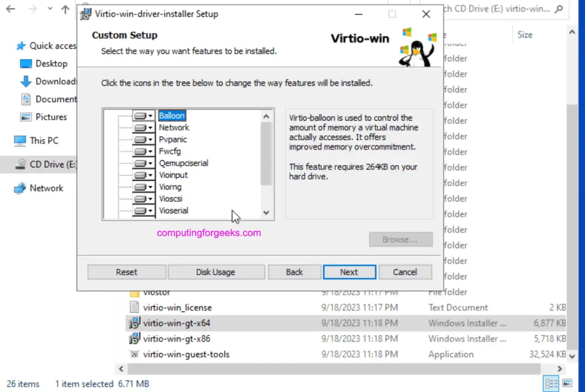The height and width of the screenshot is (392, 585).
Task: Click the Downloads icon in sidebar
Action: click(25, 81)
